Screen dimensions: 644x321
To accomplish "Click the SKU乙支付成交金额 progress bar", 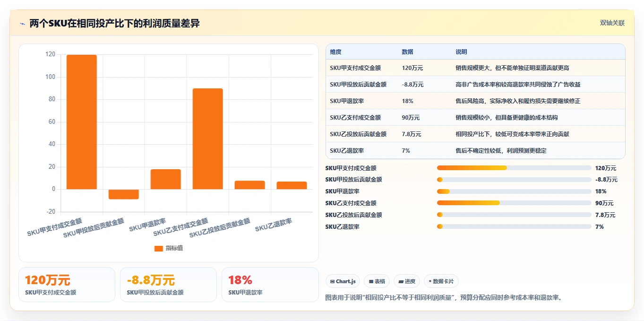I will (x=514, y=203).
